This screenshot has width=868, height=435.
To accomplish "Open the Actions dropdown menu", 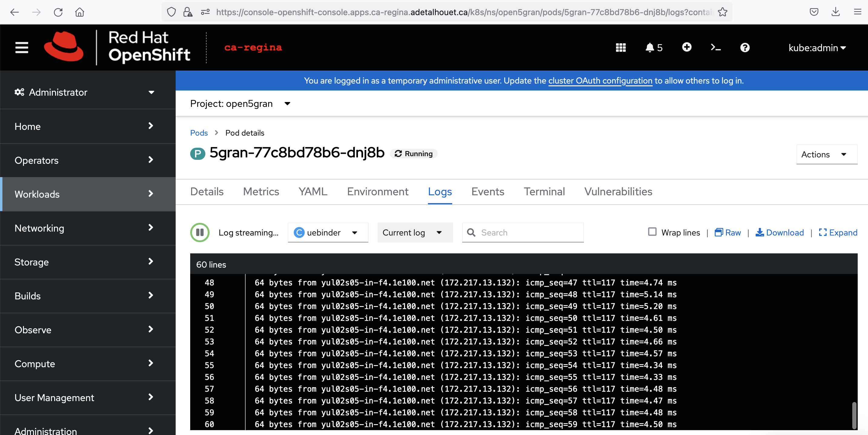I will (826, 155).
